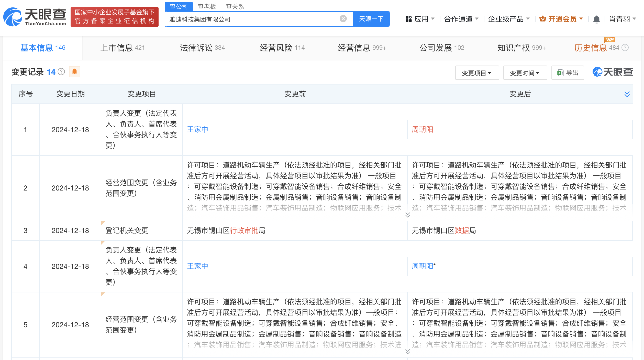Click the 应用 grid apps icon
644x360 pixels.
point(408,19)
